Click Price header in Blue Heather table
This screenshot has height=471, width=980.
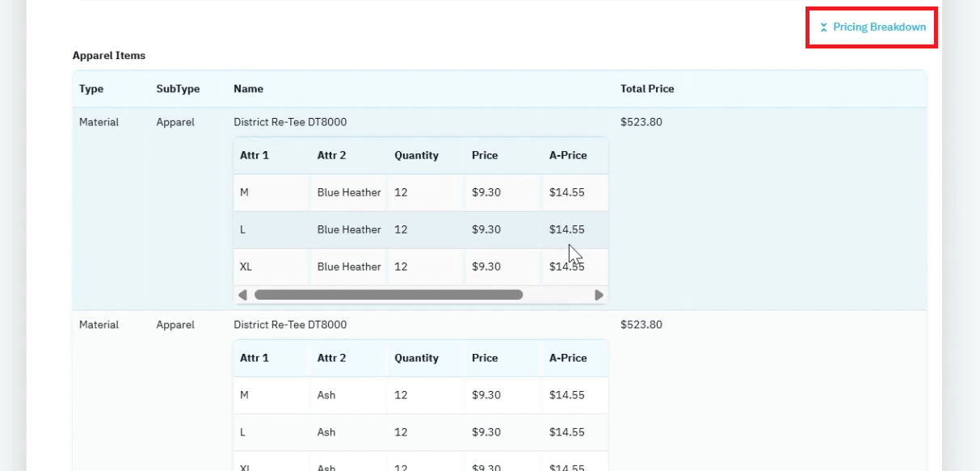pyautogui.click(x=485, y=155)
